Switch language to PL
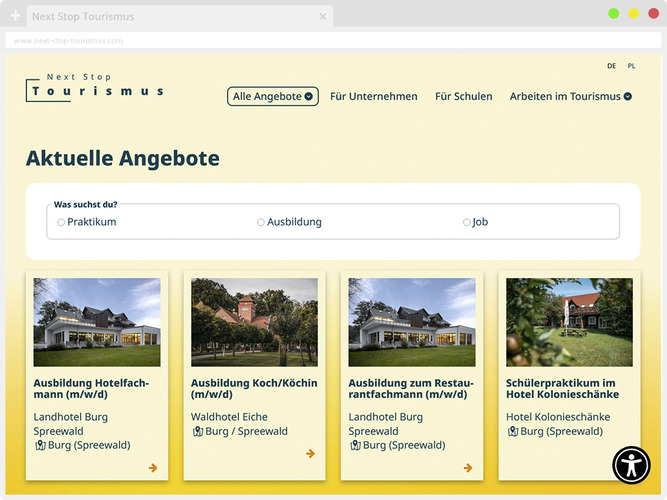667x500 pixels. [631, 66]
